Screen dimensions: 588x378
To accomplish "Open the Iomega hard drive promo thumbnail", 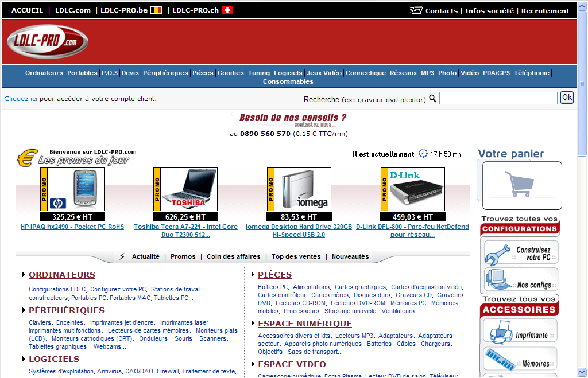I will pos(299,189).
